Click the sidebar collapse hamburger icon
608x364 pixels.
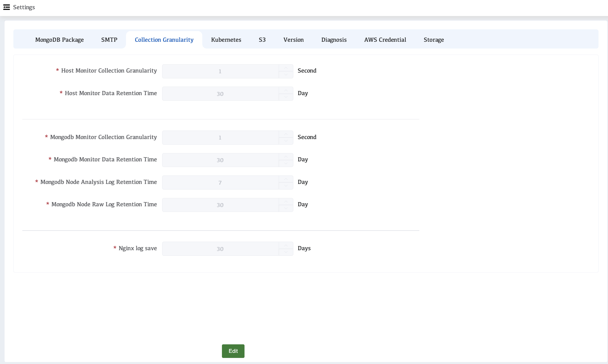pyautogui.click(x=6, y=7)
